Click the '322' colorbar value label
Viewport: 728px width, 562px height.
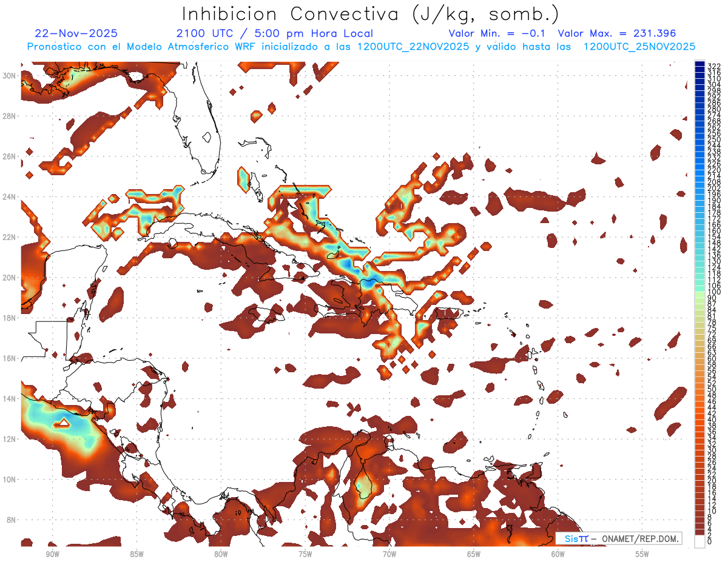click(x=714, y=67)
